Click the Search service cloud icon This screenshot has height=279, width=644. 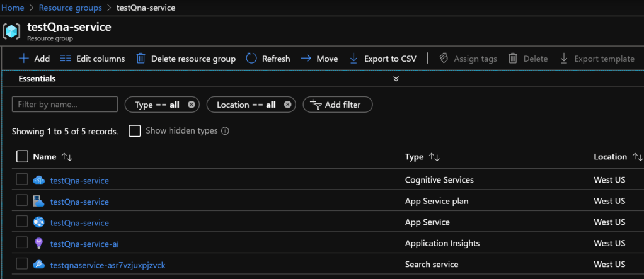[39, 265]
